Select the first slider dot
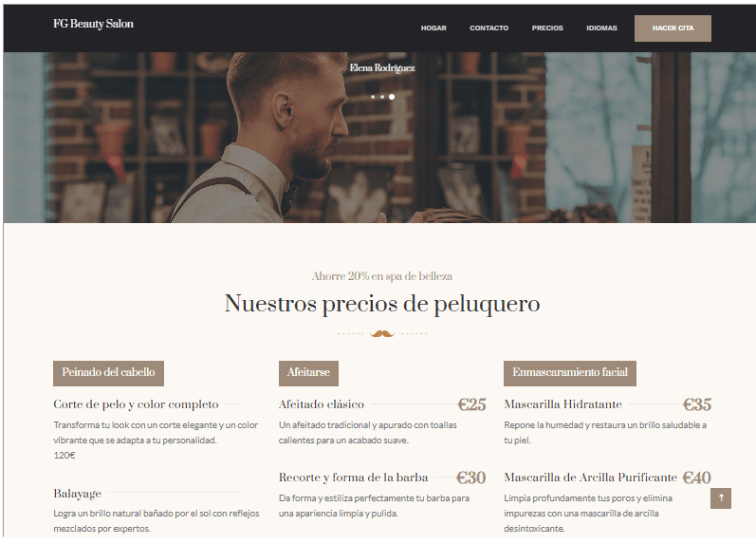This screenshot has width=756, height=544. 373,97
